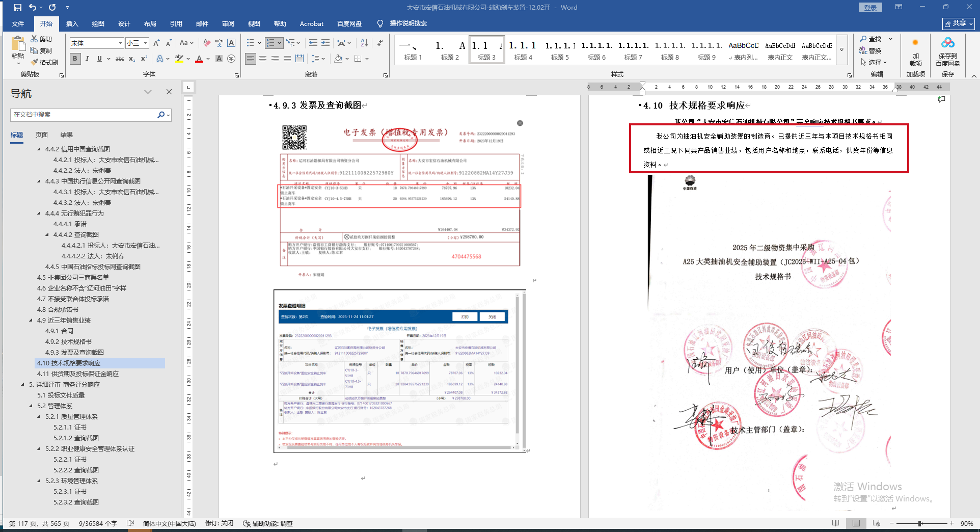Cut selection with 剪切 scissors

click(41, 39)
